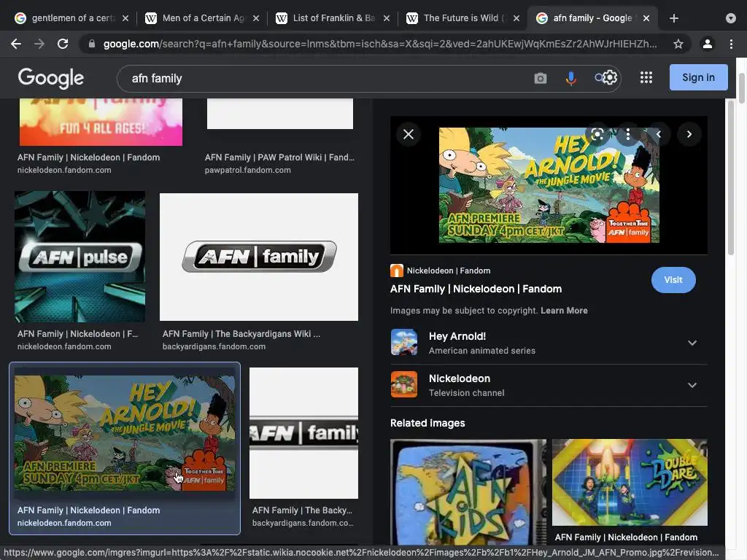Image resolution: width=747 pixels, height=560 pixels.
Task: Show the next image in preview
Action: [x=689, y=134]
